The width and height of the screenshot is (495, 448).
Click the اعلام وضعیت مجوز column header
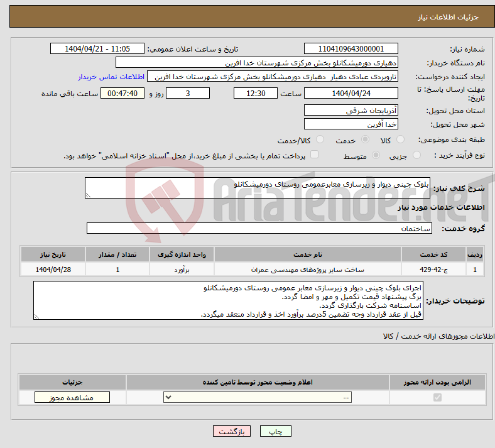tap(258, 382)
